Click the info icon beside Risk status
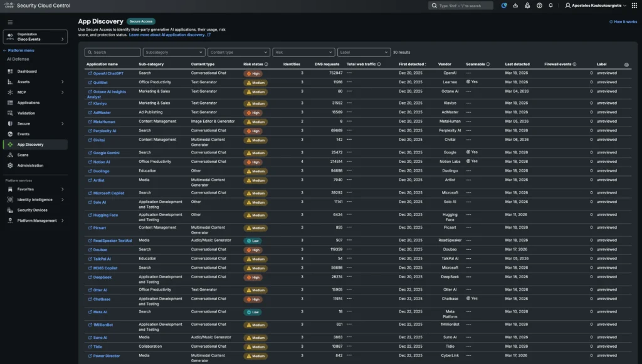The width and height of the screenshot is (642, 364). (x=266, y=64)
